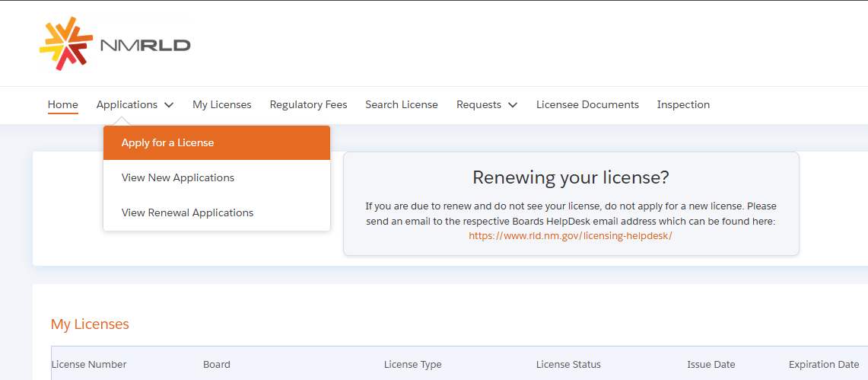Screen dimensions: 868x380
Task: Select Apply for a License
Action: (x=167, y=143)
